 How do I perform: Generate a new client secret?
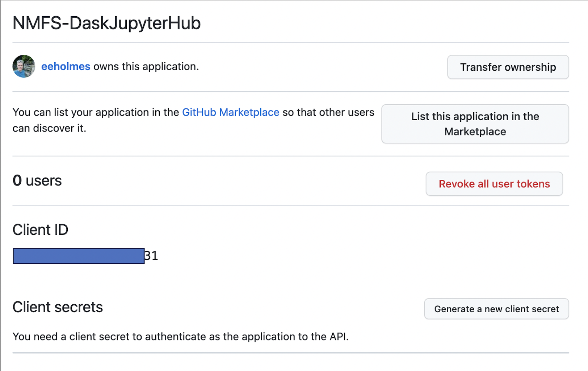[496, 309]
